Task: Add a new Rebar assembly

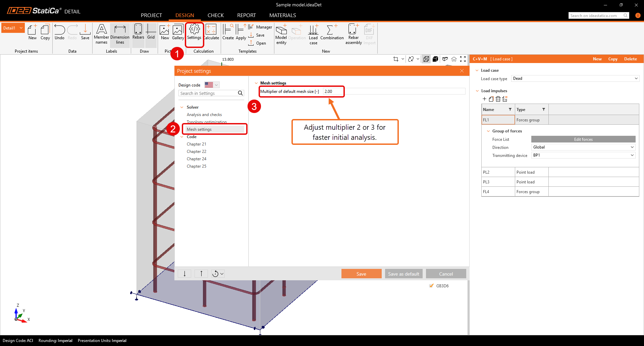Action: coord(353,34)
